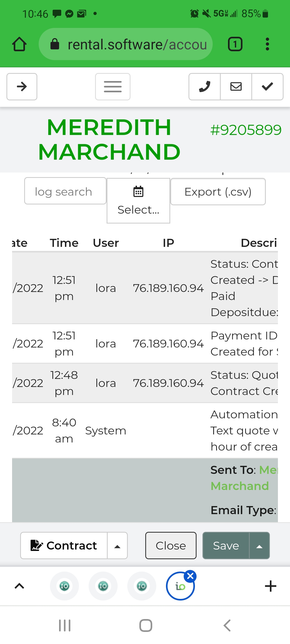Open the browser tab switcher
Image resolution: width=290 pixels, height=644 pixels.
point(235,44)
